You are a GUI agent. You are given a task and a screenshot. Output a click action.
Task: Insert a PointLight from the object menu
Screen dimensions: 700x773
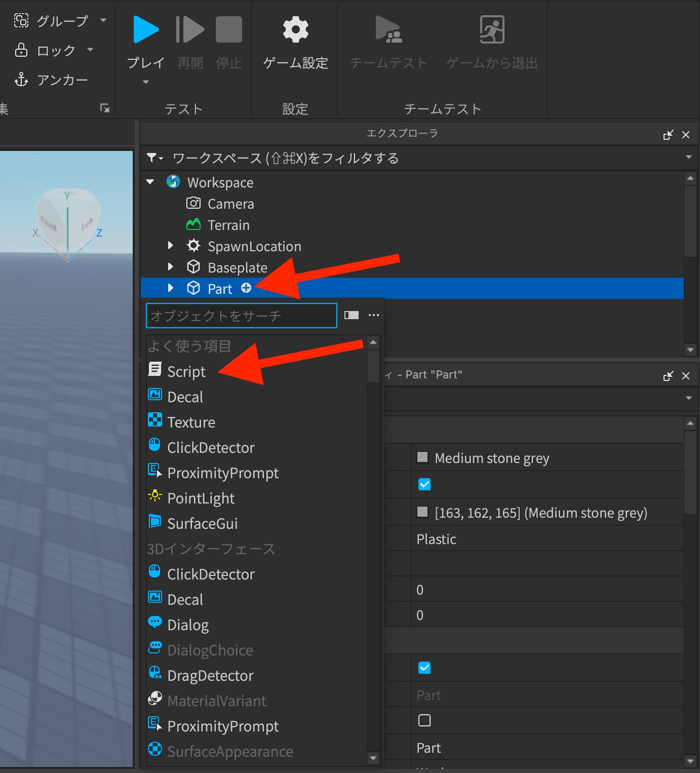[201, 498]
